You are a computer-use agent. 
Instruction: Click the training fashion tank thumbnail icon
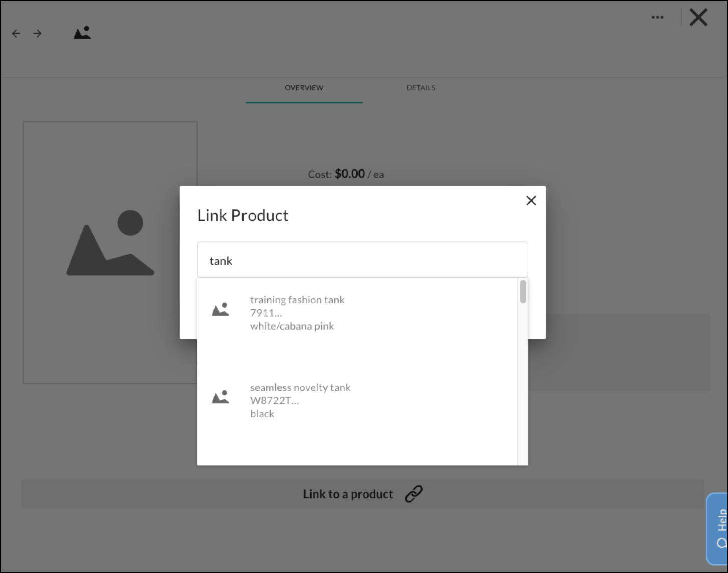(x=220, y=310)
